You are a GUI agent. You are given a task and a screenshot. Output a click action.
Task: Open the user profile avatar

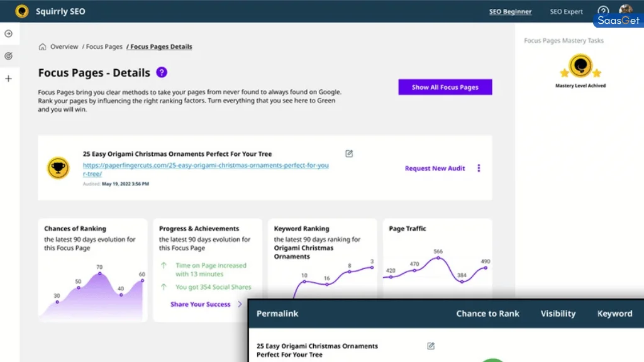[x=626, y=10]
